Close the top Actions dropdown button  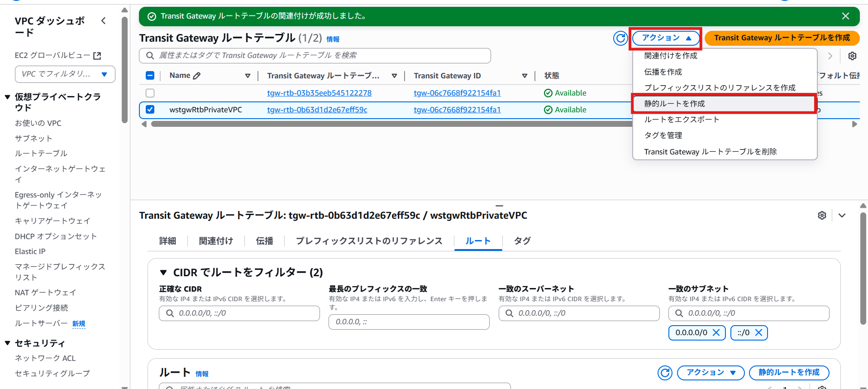(x=666, y=38)
